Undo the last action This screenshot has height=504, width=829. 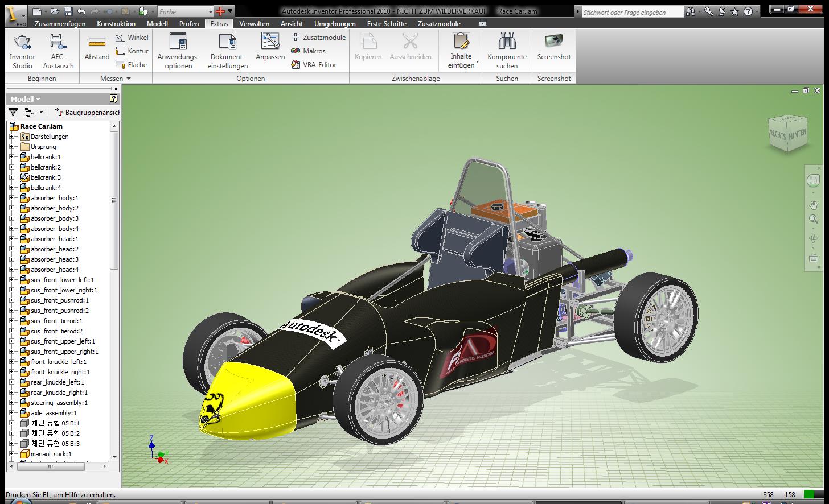(81, 11)
